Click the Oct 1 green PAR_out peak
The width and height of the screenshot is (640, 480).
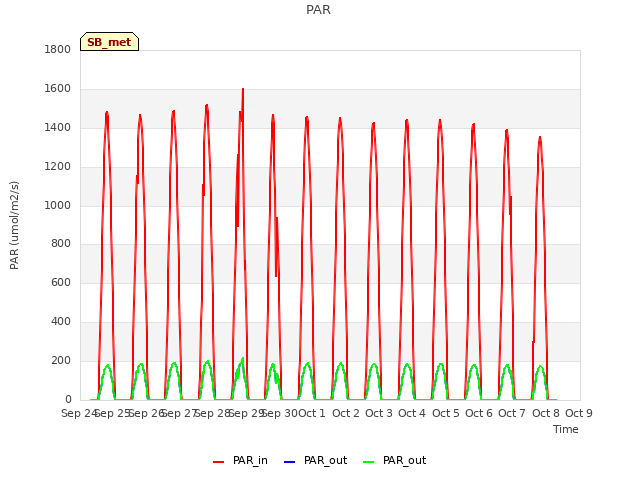pos(307,364)
